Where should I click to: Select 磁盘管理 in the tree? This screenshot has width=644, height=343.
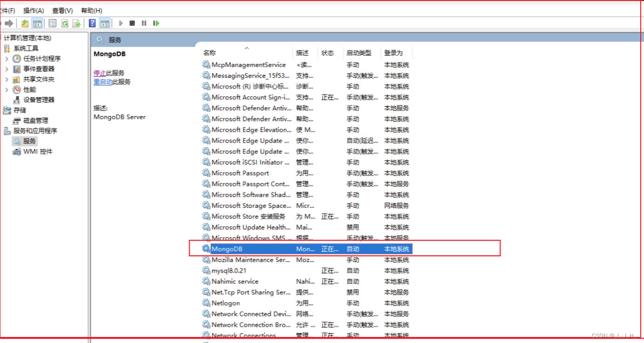(x=36, y=120)
